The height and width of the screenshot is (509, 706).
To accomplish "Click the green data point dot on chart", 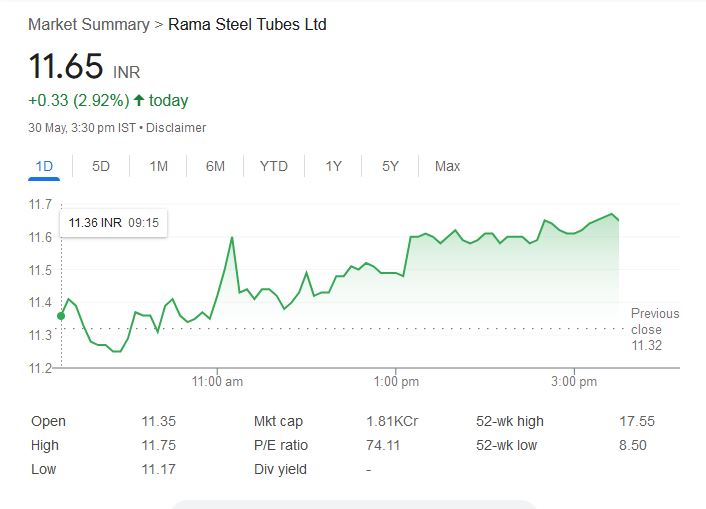I will 61,316.
